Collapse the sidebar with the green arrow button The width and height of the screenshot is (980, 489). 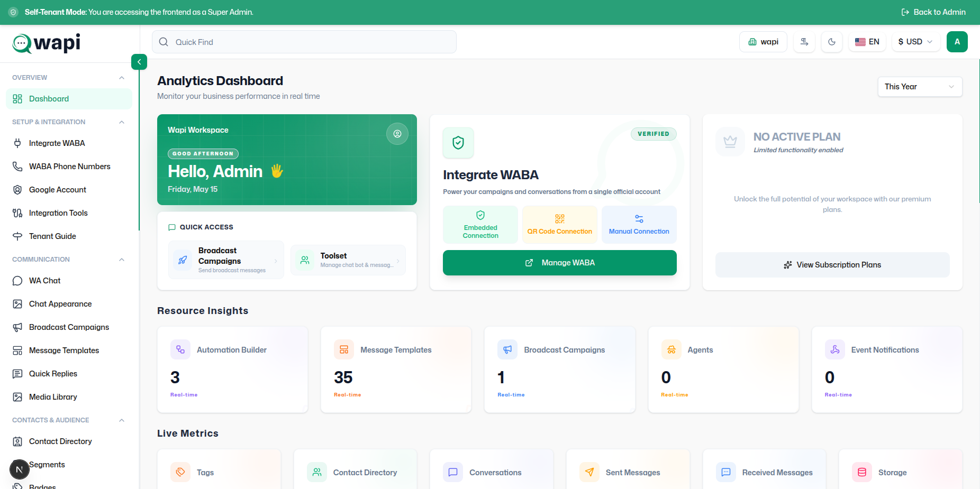pyautogui.click(x=139, y=62)
